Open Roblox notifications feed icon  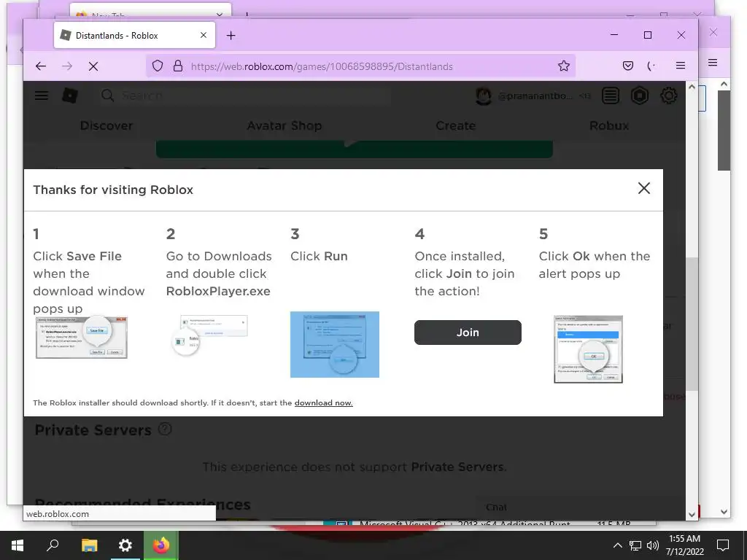[x=611, y=96]
